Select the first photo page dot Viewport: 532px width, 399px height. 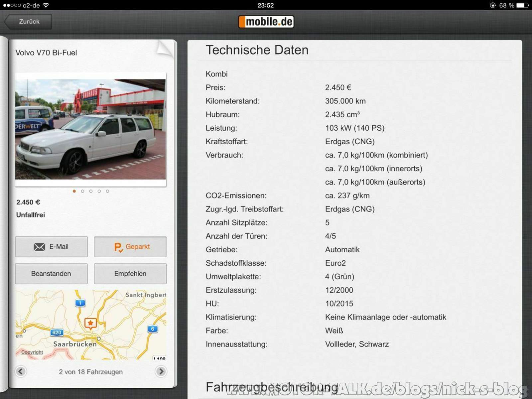(x=74, y=191)
